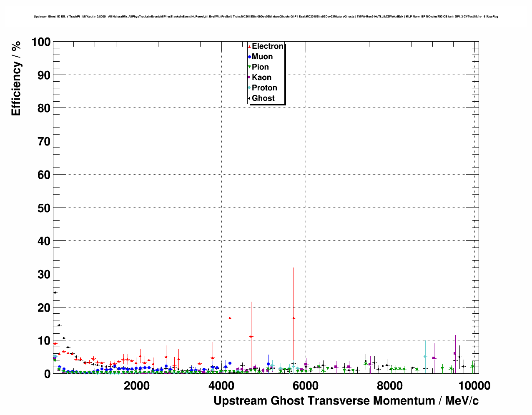The width and height of the screenshot is (532, 415).
Task: Click the cyan Proton marker in legend
Action: point(249,88)
